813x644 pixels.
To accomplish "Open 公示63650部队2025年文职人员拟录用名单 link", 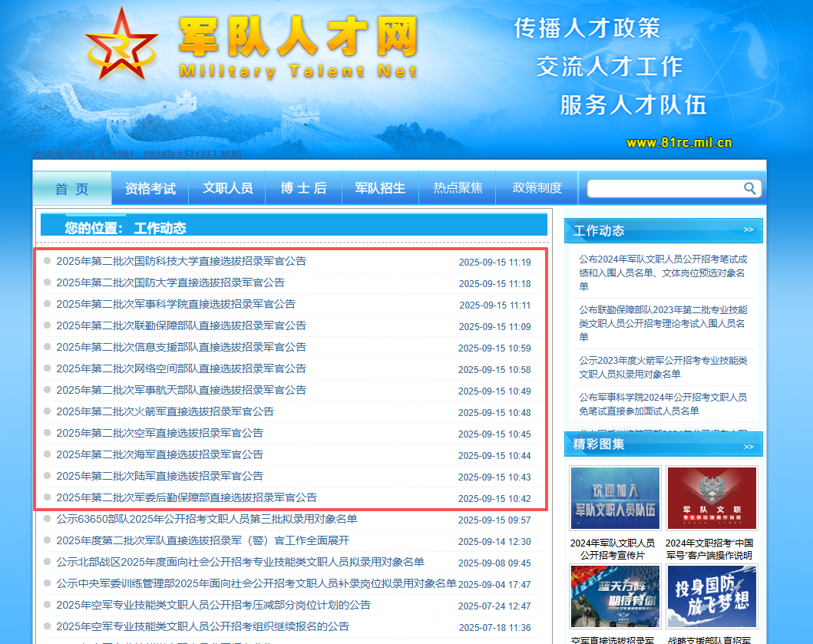I will tap(207, 519).
